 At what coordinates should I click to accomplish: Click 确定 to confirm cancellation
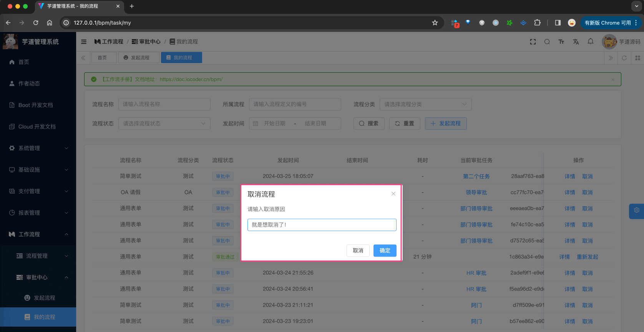[385, 250]
